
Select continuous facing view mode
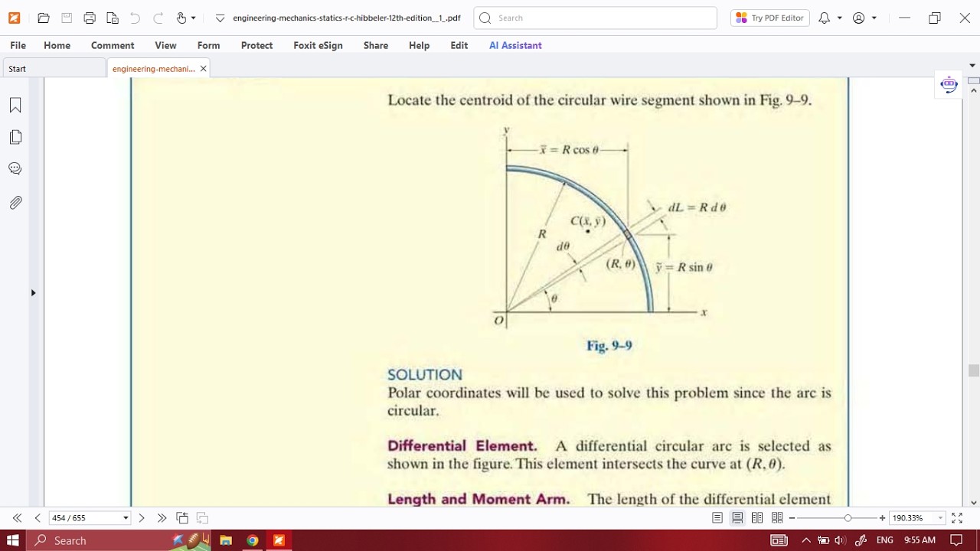tap(777, 518)
